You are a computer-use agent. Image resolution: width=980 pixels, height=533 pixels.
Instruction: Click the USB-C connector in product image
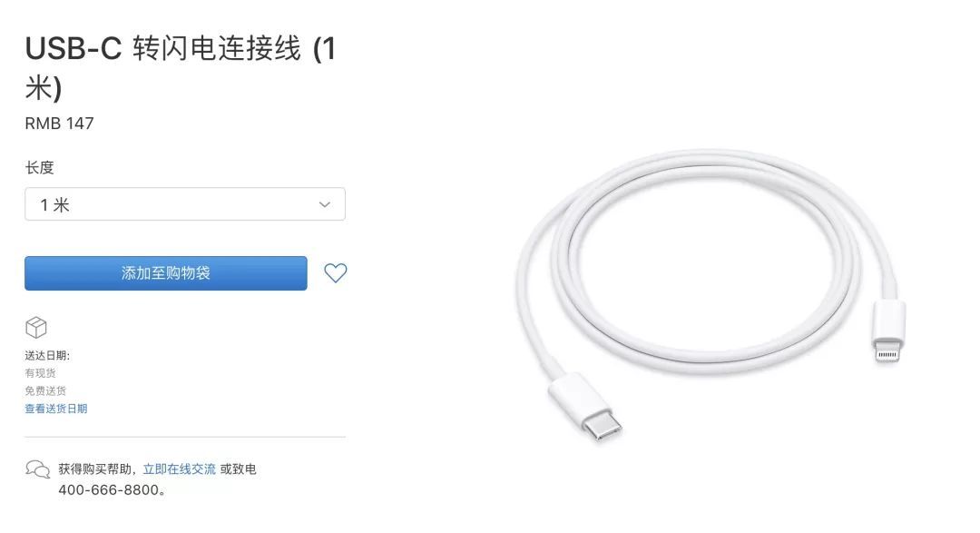[586, 407]
